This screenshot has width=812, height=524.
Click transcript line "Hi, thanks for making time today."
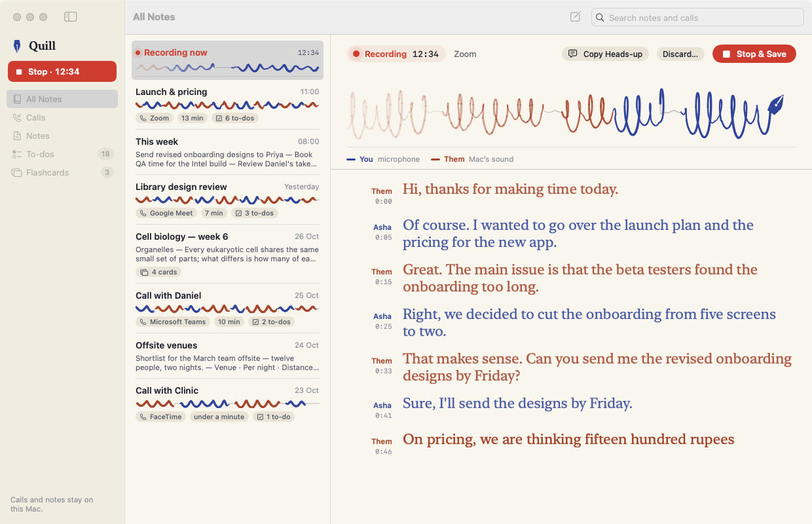pyautogui.click(x=511, y=189)
